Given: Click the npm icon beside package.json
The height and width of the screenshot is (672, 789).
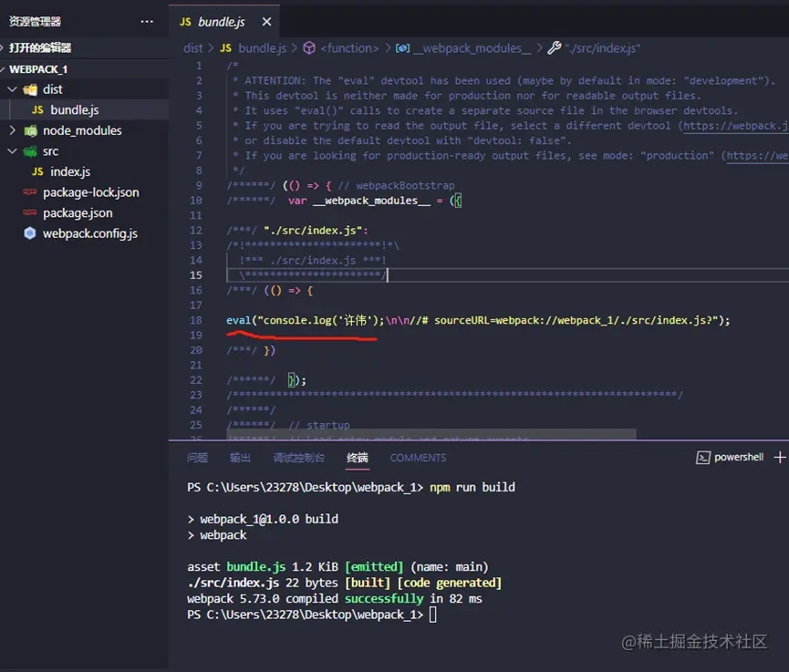Looking at the screenshot, I should pyautogui.click(x=30, y=212).
